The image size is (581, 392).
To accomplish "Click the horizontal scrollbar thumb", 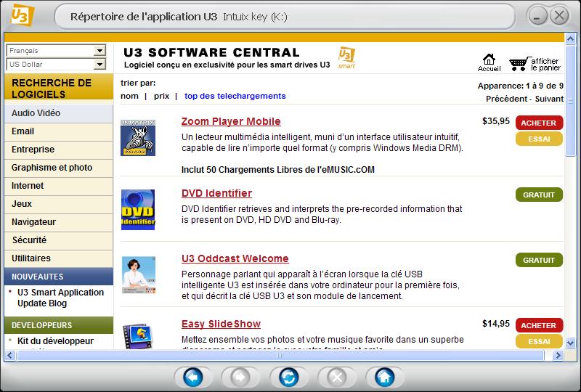I will pos(280,356).
